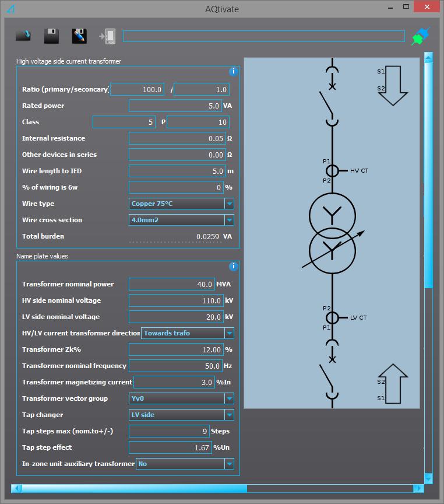Click the Total burden value 0.0259

[x=207, y=237]
